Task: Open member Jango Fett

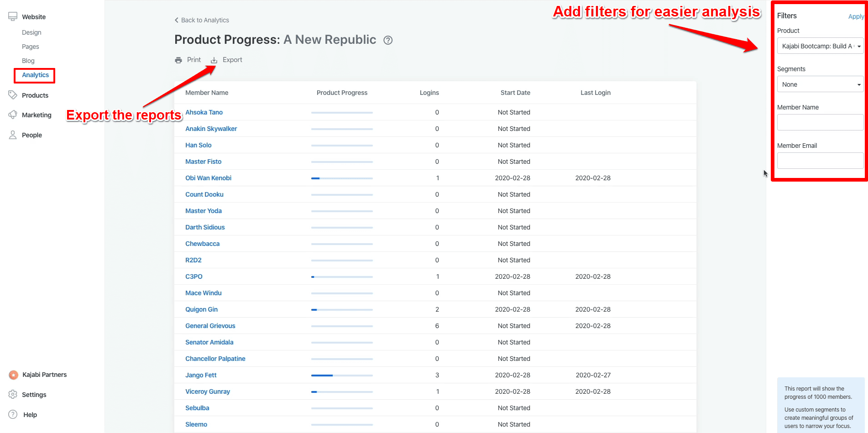Action: [201, 375]
